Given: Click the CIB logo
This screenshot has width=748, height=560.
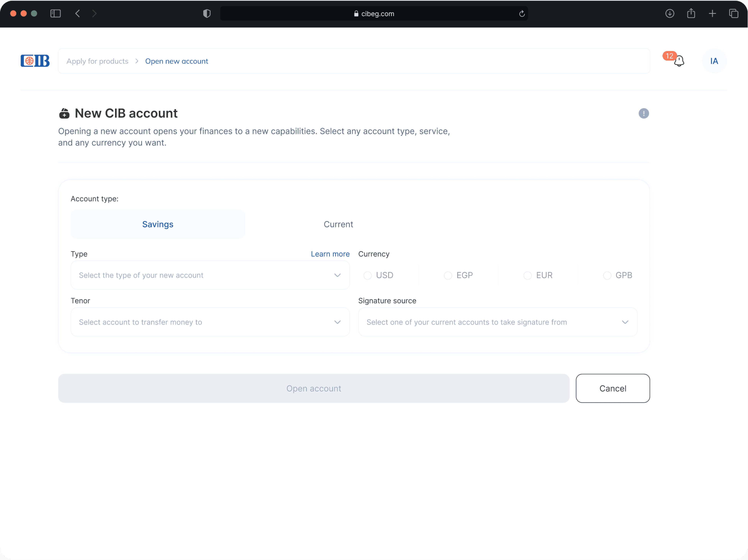Looking at the screenshot, I should click(x=35, y=61).
